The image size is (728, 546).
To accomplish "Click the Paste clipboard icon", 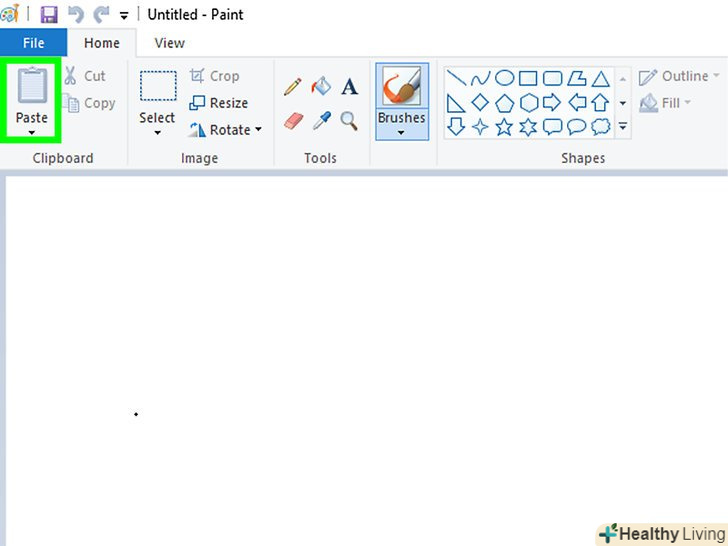I will (32, 85).
